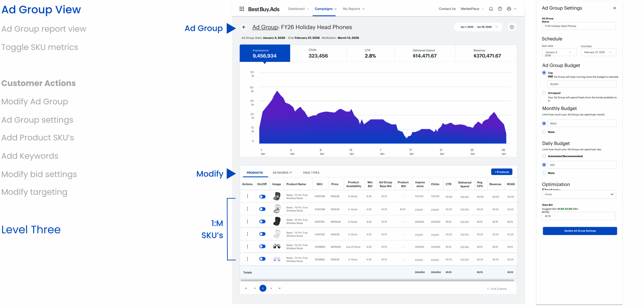Edit the Base Bid $1.75 field
This screenshot has width=644, height=306.
579,216
